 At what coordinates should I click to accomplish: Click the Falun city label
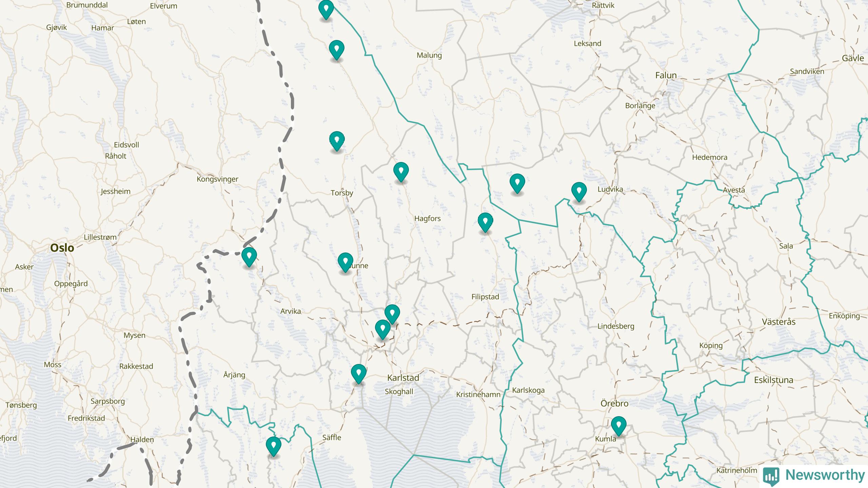click(666, 75)
